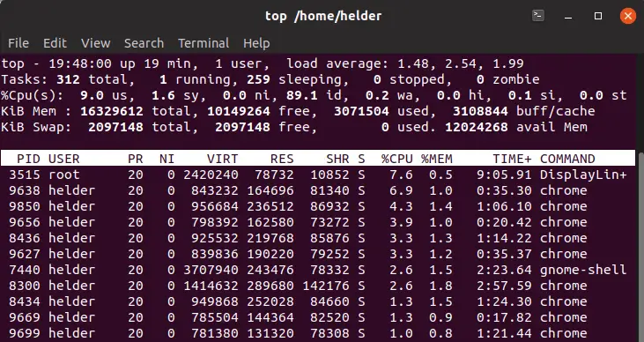Click the PID column header

(x=28, y=159)
